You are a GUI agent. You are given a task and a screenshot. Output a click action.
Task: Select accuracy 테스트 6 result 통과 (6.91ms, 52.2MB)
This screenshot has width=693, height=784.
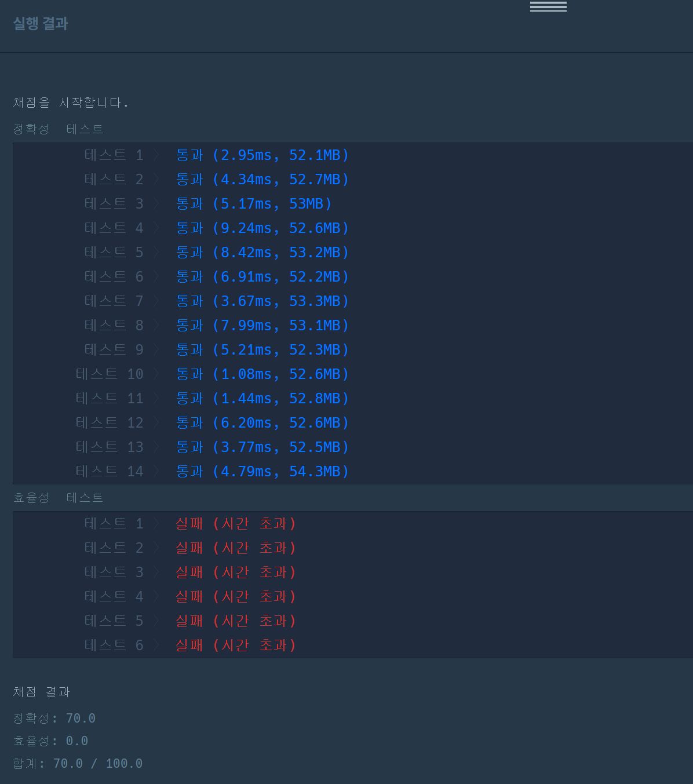click(262, 276)
